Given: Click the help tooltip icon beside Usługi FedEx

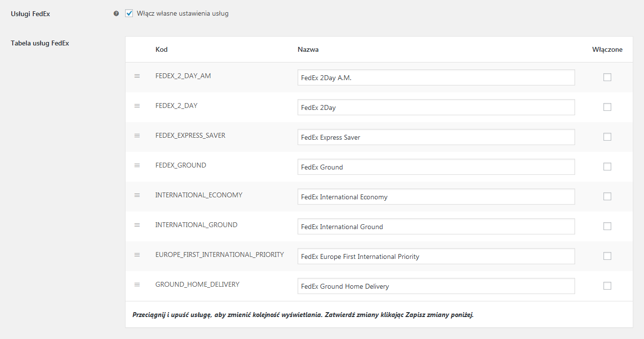Looking at the screenshot, I should [116, 14].
